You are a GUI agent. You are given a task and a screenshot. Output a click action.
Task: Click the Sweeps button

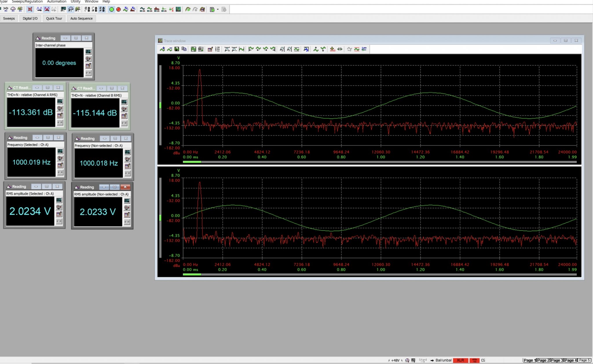9,18
